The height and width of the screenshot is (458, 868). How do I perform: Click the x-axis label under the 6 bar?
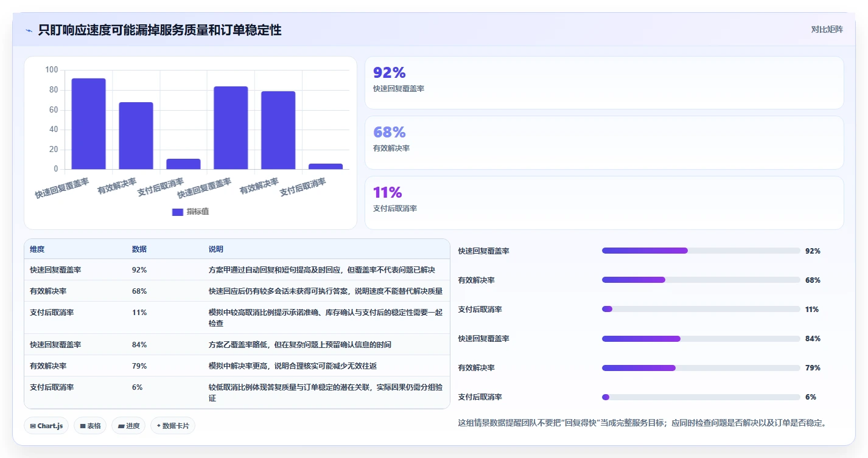303,187
